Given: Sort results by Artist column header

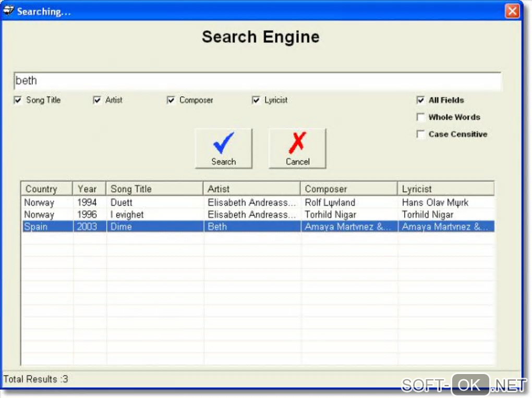Looking at the screenshot, I should 252,189.
